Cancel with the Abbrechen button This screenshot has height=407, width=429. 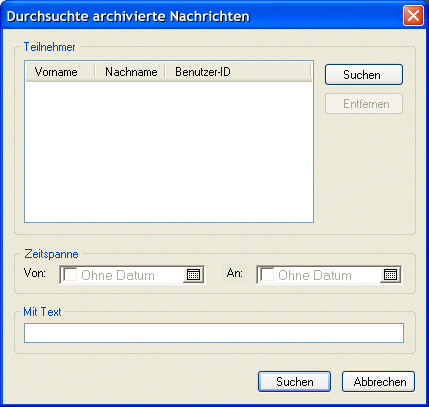pyautogui.click(x=378, y=382)
